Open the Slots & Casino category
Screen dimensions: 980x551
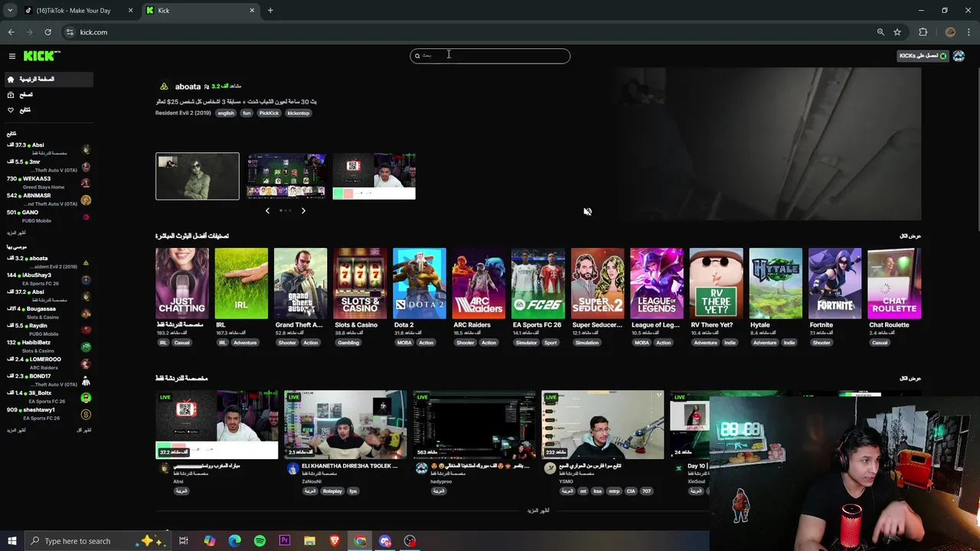(360, 283)
